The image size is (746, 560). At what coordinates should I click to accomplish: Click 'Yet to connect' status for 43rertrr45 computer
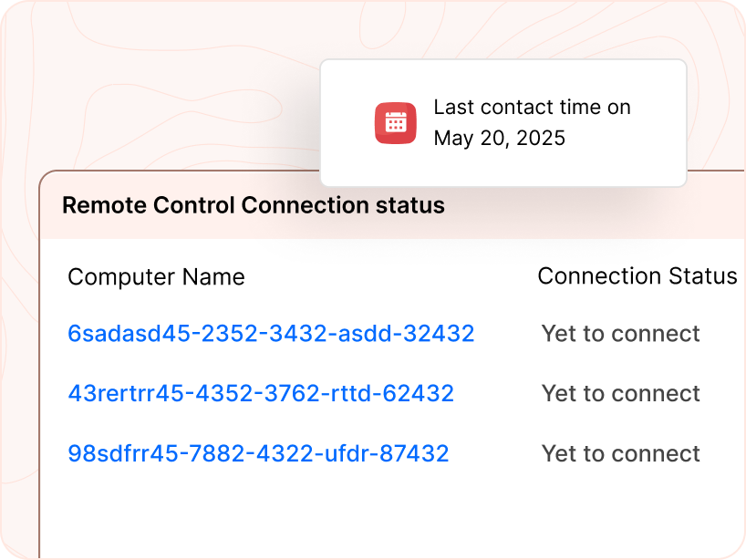(620, 394)
